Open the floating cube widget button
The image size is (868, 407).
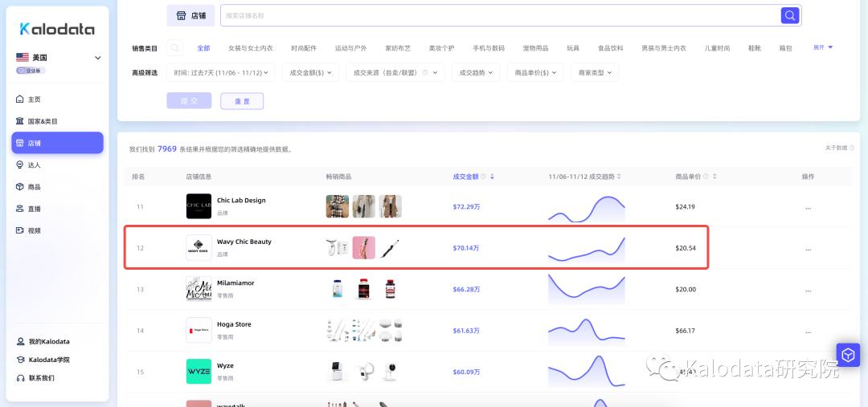pos(848,355)
